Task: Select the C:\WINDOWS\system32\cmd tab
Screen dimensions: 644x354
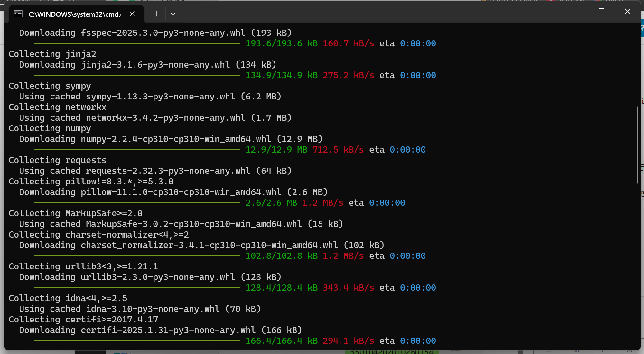Action: (x=77, y=14)
